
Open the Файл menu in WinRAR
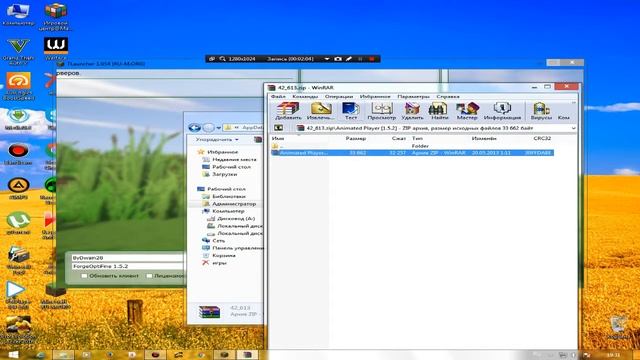click(278, 96)
